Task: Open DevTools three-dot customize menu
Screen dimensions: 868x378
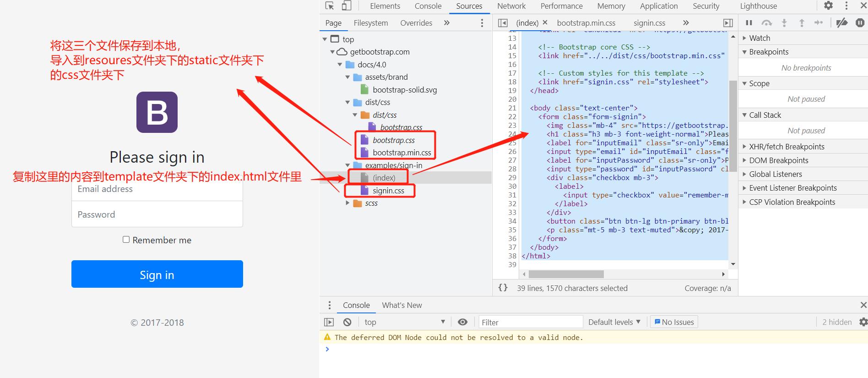Action: pyautogui.click(x=846, y=5)
